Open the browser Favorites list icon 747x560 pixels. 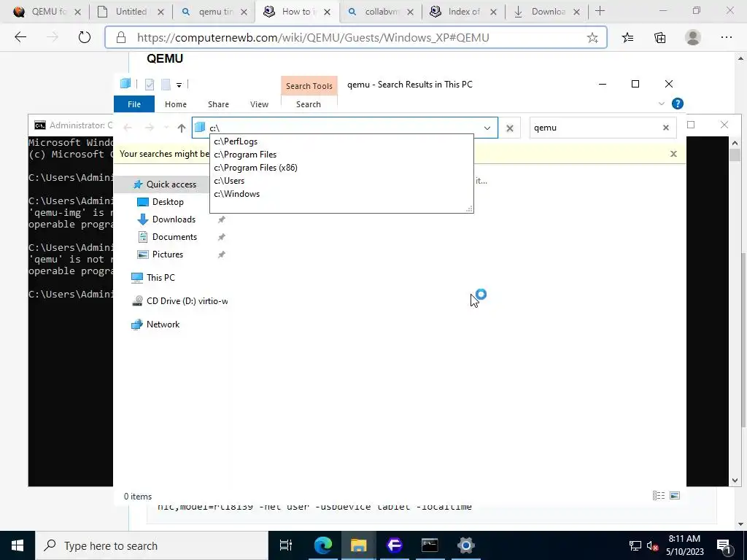tap(628, 37)
